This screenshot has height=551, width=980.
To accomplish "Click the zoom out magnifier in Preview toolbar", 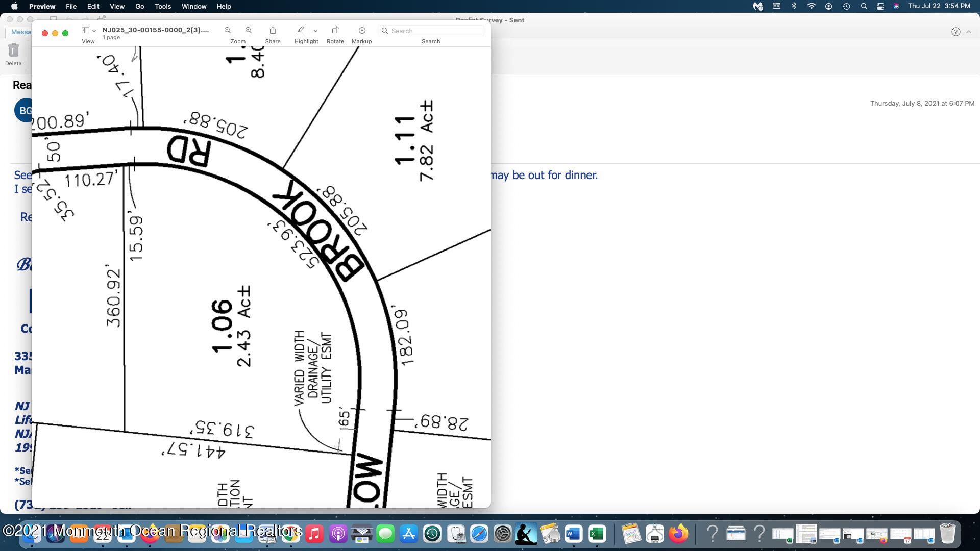I will click(x=228, y=31).
